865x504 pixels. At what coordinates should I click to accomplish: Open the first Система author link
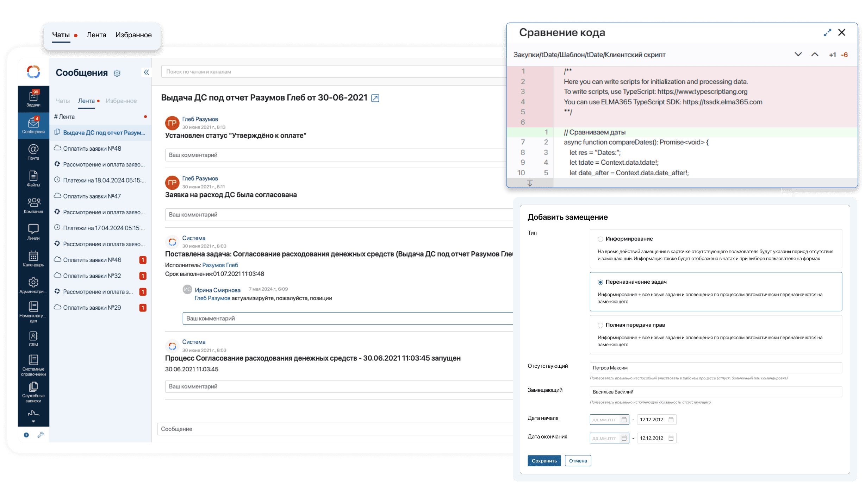[x=194, y=238]
